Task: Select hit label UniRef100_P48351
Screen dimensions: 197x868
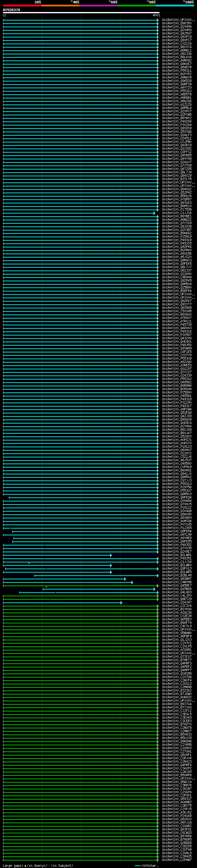Action: click(177, 559)
